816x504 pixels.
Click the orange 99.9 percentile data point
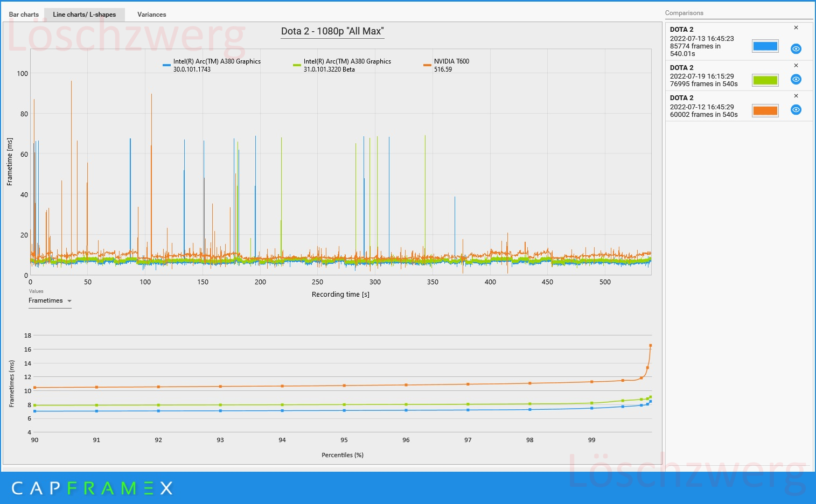[647, 368]
